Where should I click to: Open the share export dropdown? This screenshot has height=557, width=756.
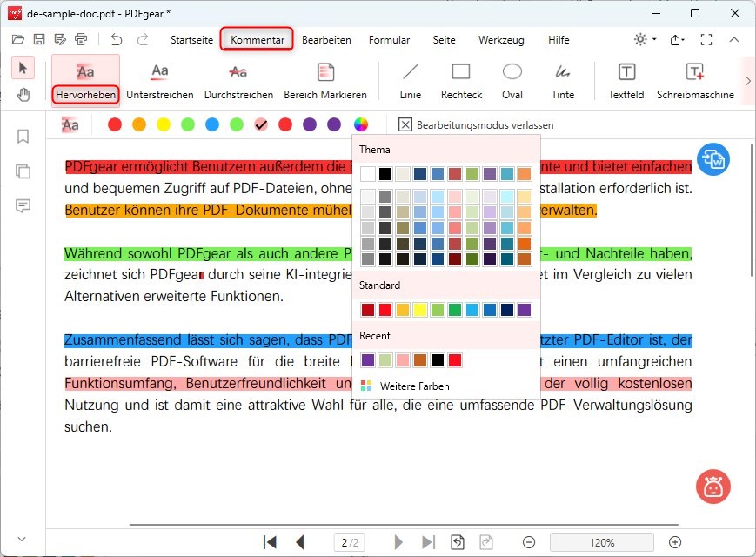pos(677,39)
